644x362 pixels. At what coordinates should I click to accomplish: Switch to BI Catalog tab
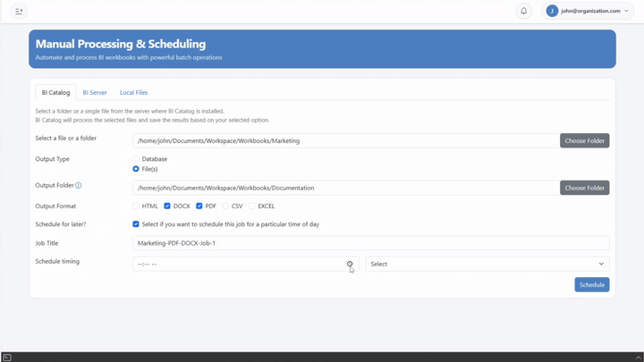tap(55, 92)
